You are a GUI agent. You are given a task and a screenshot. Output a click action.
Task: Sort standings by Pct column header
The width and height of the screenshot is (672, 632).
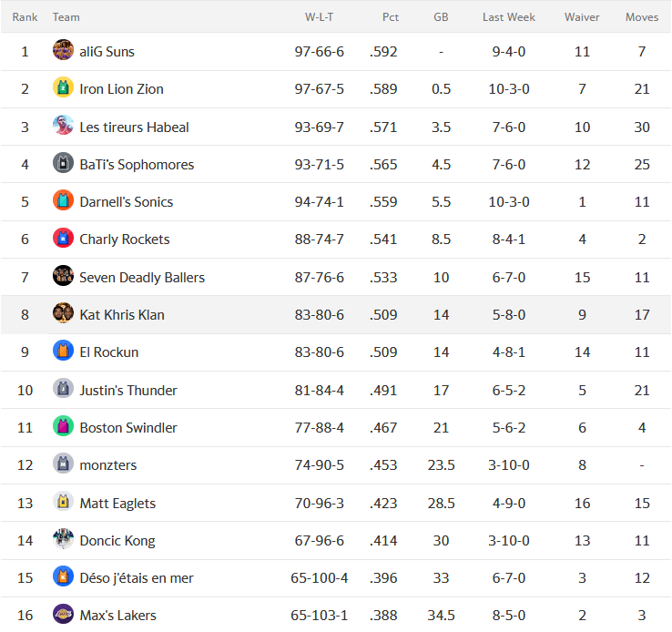391,17
